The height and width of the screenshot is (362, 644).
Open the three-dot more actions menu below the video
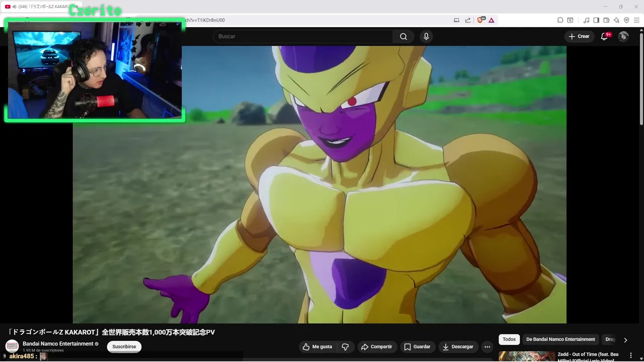click(x=487, y=347)
